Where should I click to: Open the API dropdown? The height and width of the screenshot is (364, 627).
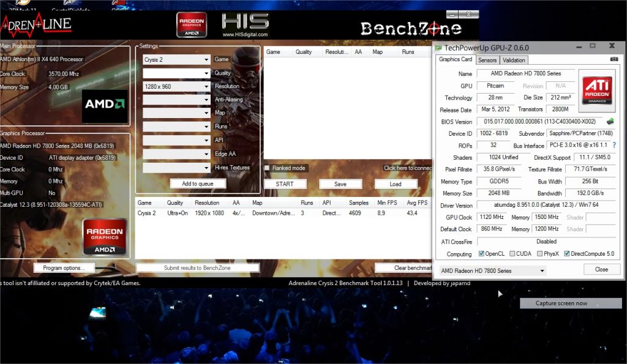(176, 140)
